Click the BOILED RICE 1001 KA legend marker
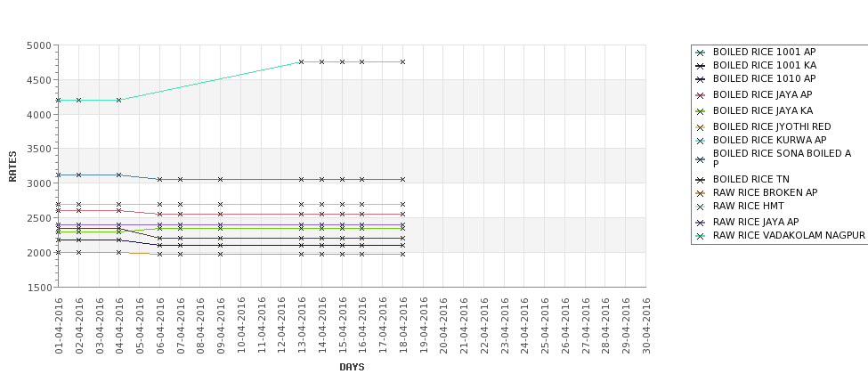This screenshot has width=868, height=382. coord(701,66)
